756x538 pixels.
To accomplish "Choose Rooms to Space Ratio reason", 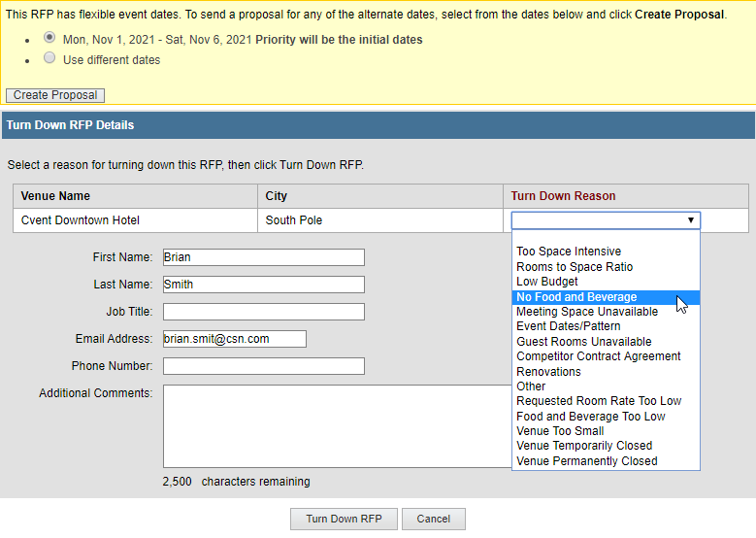I will pyautogui.click(x=606, y=267).
